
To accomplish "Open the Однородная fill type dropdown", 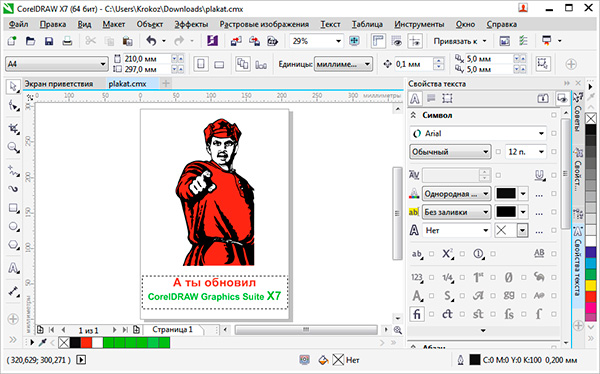I will pyautogui.click(x=486, y=194).
